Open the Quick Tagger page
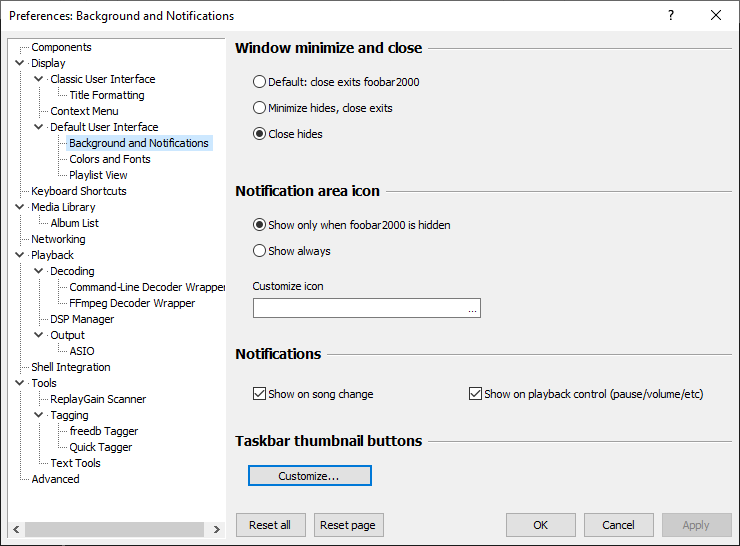This screenshot has width=740, height=546. (x=101, y=447)
